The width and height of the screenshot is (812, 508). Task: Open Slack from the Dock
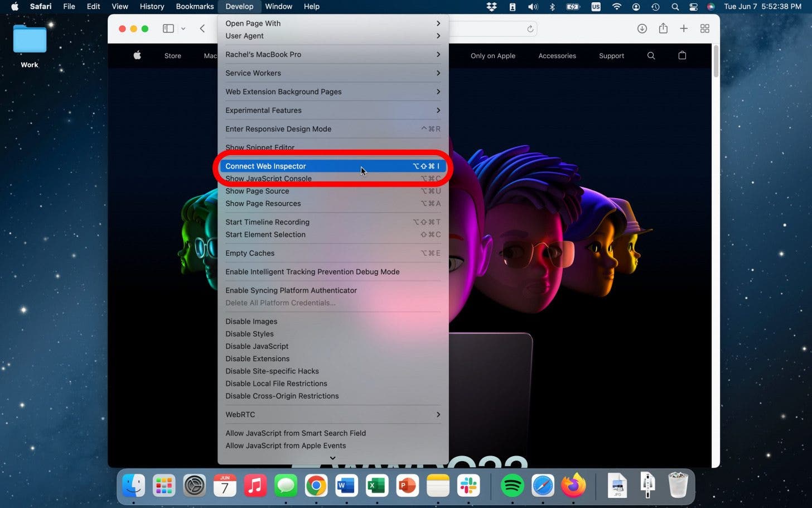click(467, 486)
